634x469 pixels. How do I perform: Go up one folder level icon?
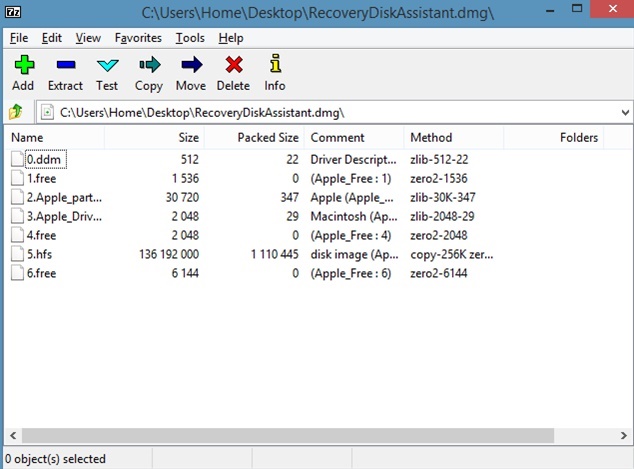point(16,112)
